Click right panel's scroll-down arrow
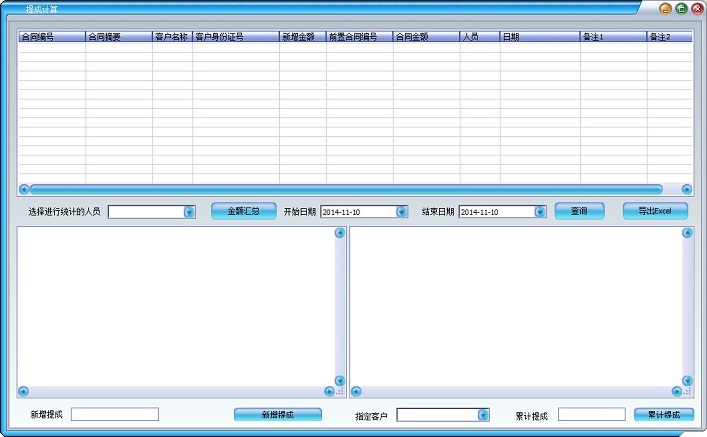Screen dimensions: 707x437 (x=686, y=380)
